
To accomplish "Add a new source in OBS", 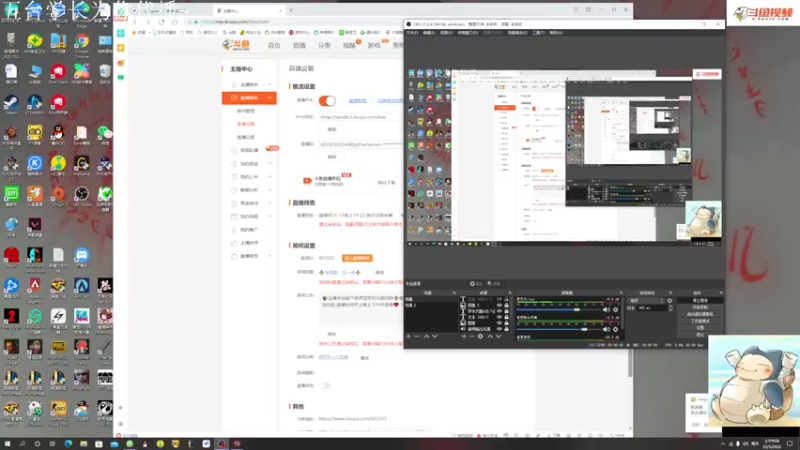I will click(x=464, y=336).
